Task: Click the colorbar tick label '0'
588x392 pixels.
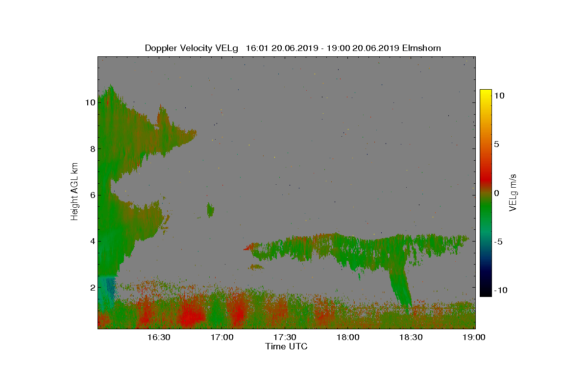Action: pyautogui.click(x=496, y=193)
